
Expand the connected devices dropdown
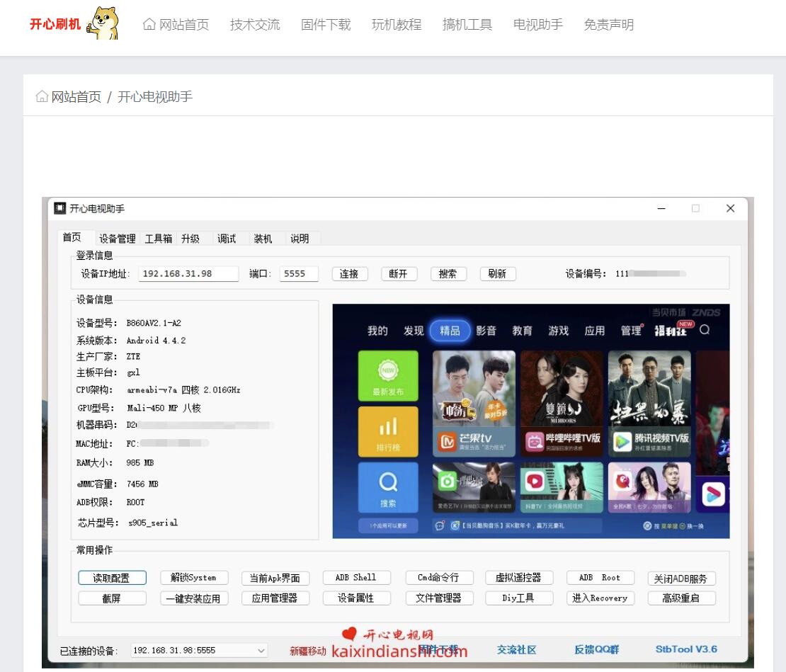tap(263, 650)
